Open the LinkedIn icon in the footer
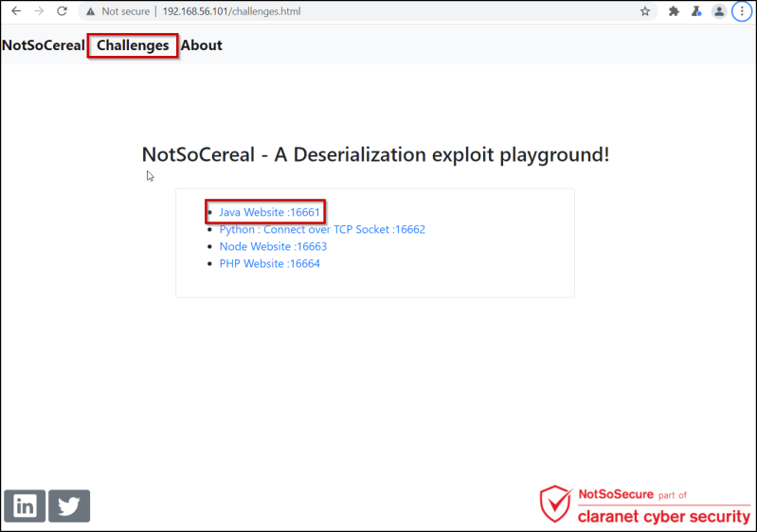This screenshot has height=532, width=757. [25, 505]
